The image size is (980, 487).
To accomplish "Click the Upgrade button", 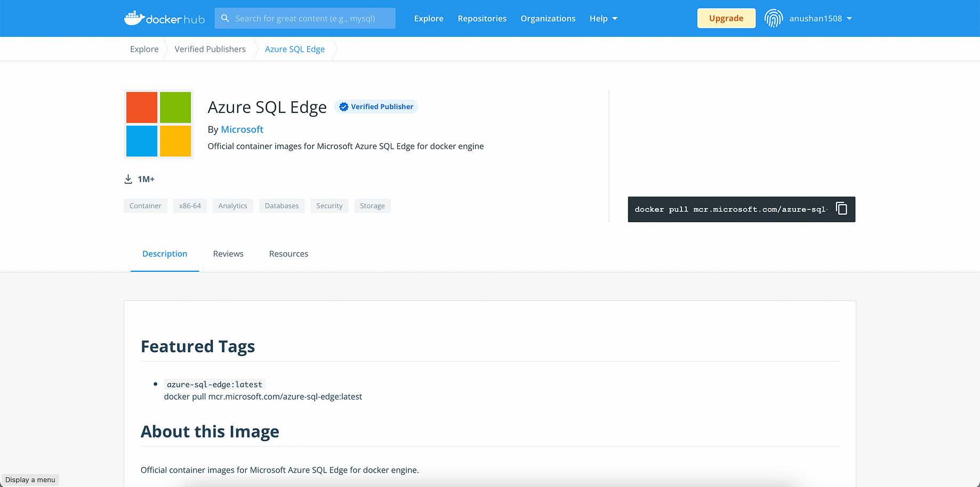I will (726, 18).
